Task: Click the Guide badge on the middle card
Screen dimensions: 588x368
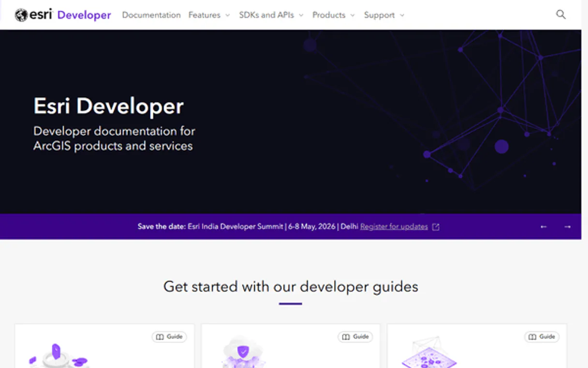Action: [355, 337]
